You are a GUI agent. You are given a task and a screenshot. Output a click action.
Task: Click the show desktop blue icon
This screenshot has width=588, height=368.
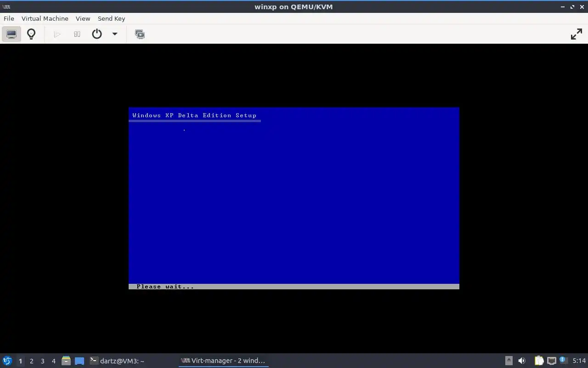point(79,361)
